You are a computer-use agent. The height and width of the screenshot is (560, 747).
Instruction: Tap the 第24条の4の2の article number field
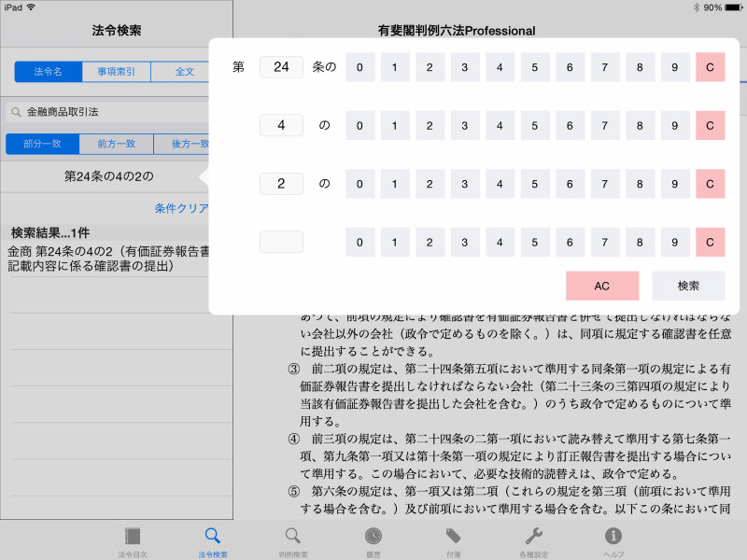(108, 176)
